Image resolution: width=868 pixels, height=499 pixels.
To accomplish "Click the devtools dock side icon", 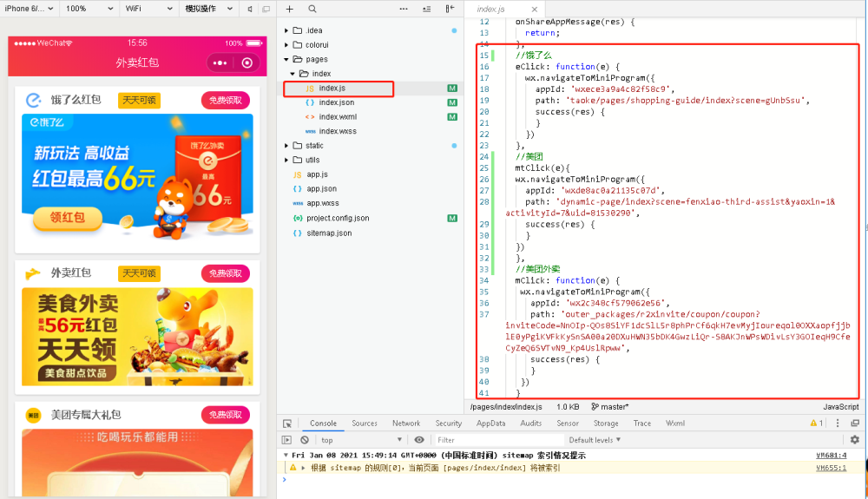I will click(x=855, y=423).
